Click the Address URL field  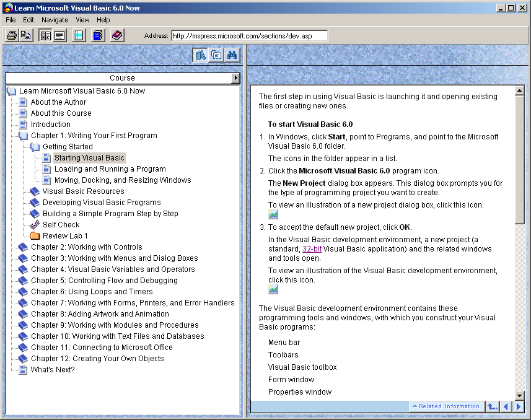pos(250,35)
